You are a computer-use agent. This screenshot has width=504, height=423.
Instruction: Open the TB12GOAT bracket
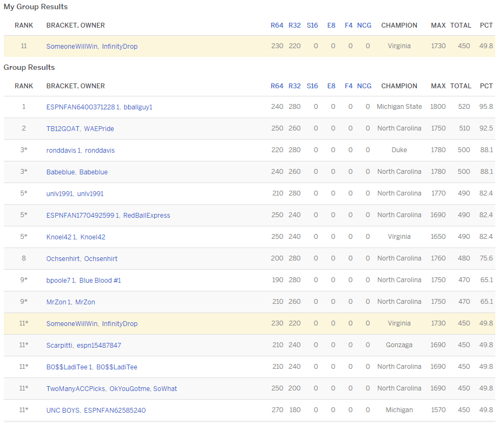[x=63, y=129]
